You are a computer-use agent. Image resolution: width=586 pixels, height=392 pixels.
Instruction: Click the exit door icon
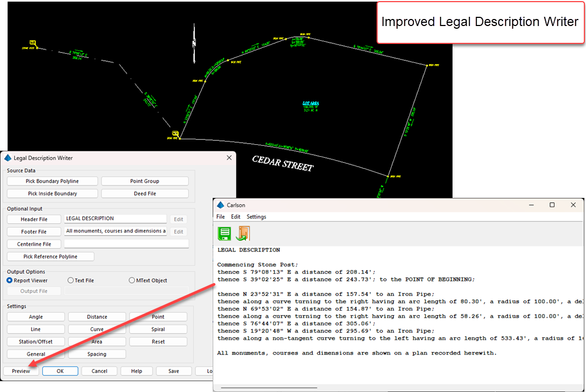point(243,234)
